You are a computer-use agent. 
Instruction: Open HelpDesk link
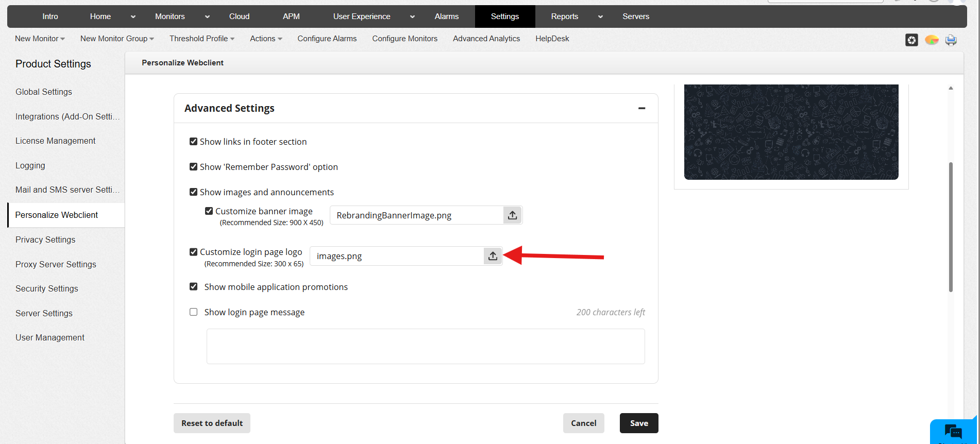tap(552, 39)
